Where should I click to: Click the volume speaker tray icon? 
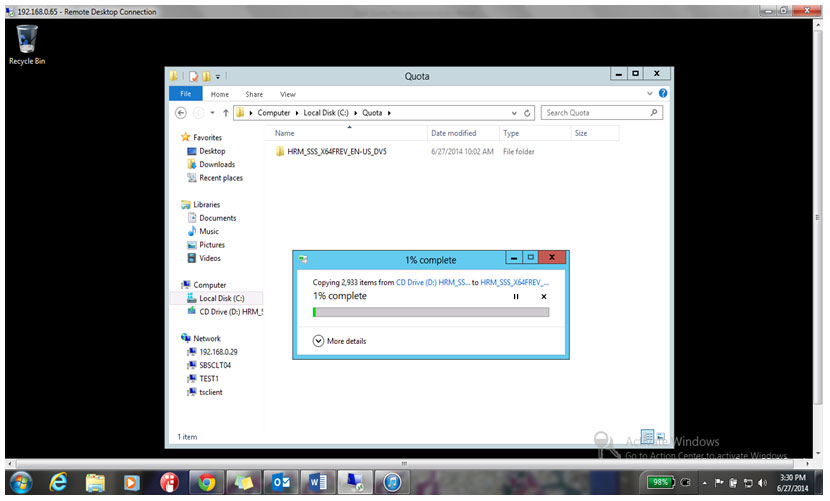point(762,482)
